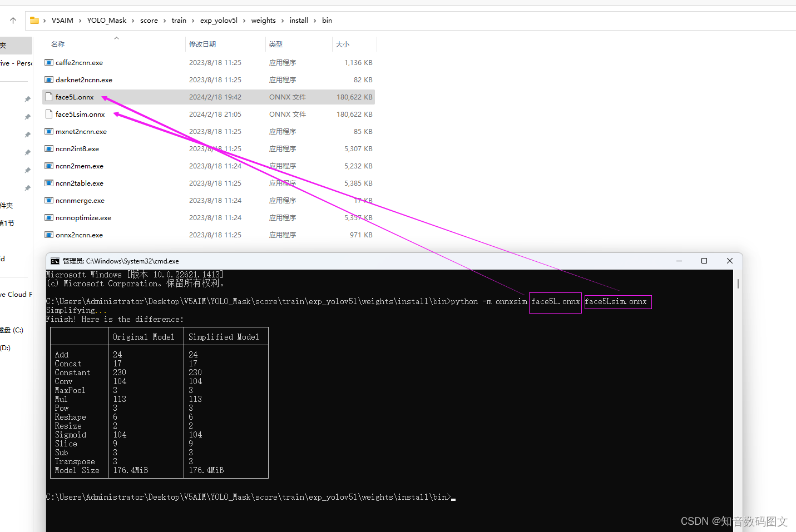Select the face5Lsim.onnx file
Viewport: 796px width, 532px height.
click(80, 114)
